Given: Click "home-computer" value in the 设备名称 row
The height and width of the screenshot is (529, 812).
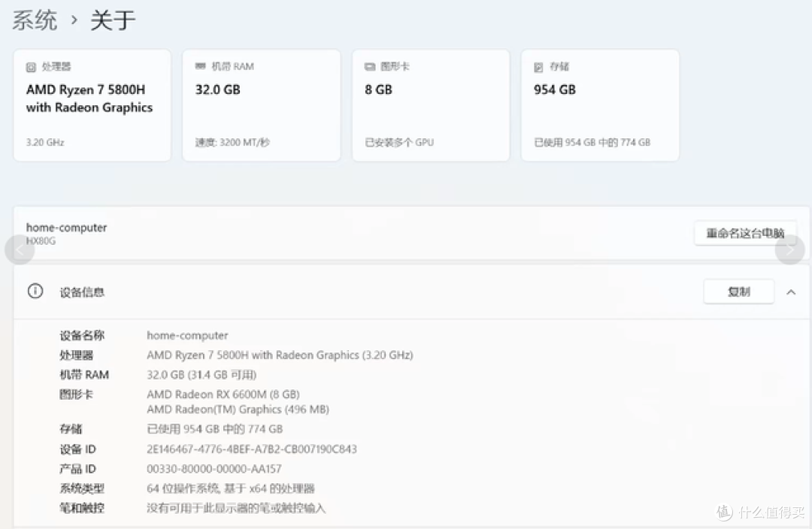Looking at the screenshot, I should pyautogui.click(x=187, y=335).
